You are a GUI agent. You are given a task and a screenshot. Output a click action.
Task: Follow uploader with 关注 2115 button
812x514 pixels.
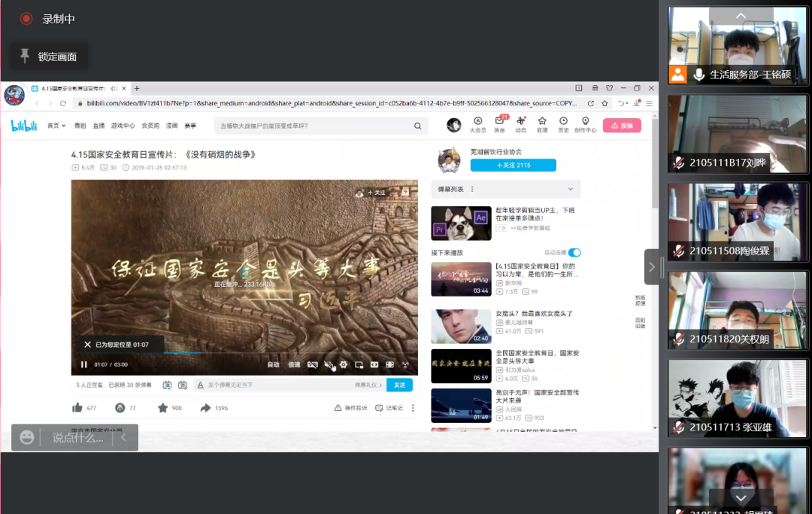(514, 166)
